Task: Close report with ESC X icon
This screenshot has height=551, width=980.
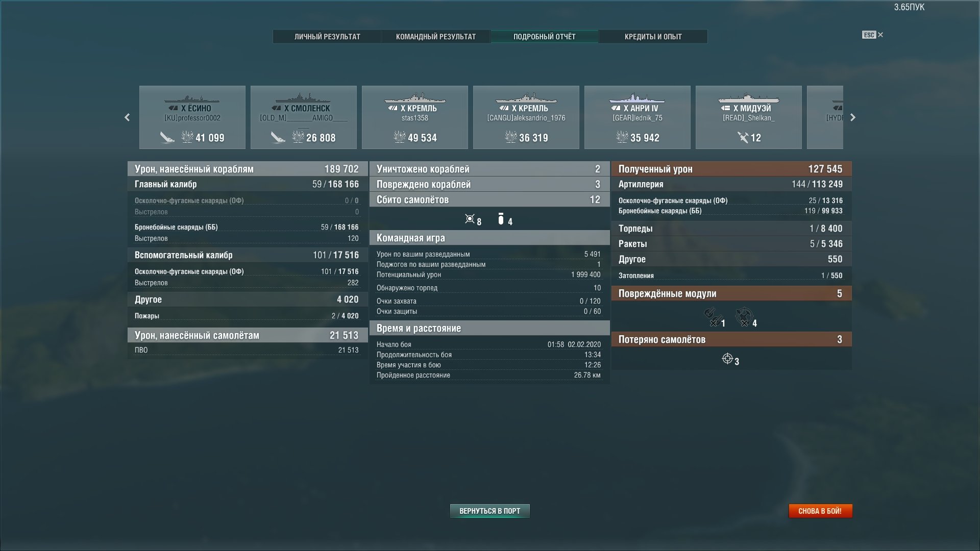Action: click(880, 35)
